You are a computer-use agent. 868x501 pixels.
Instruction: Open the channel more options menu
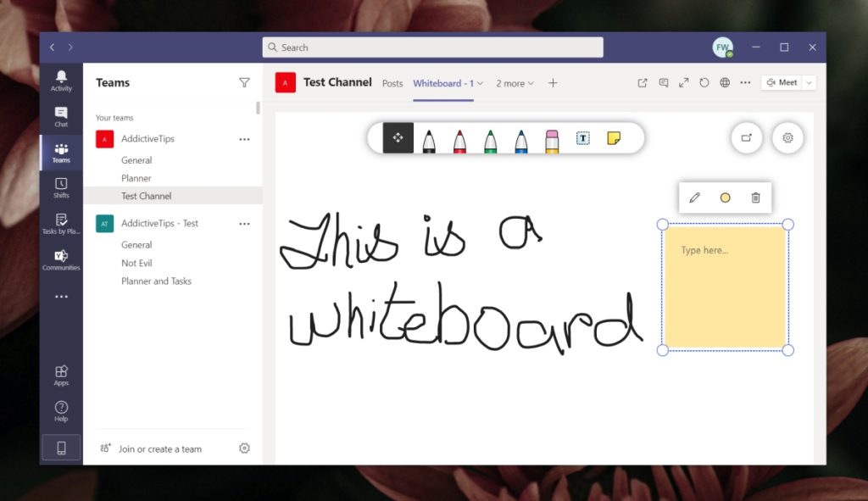(x=745, y=82)
